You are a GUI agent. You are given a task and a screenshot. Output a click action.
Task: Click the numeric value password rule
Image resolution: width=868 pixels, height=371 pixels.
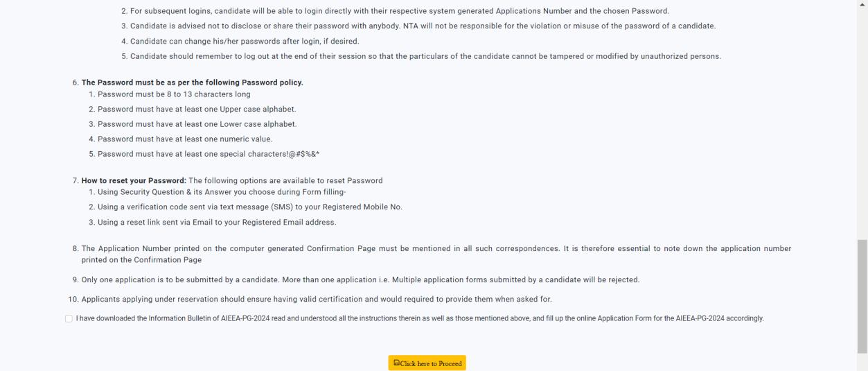click(185, 139)
